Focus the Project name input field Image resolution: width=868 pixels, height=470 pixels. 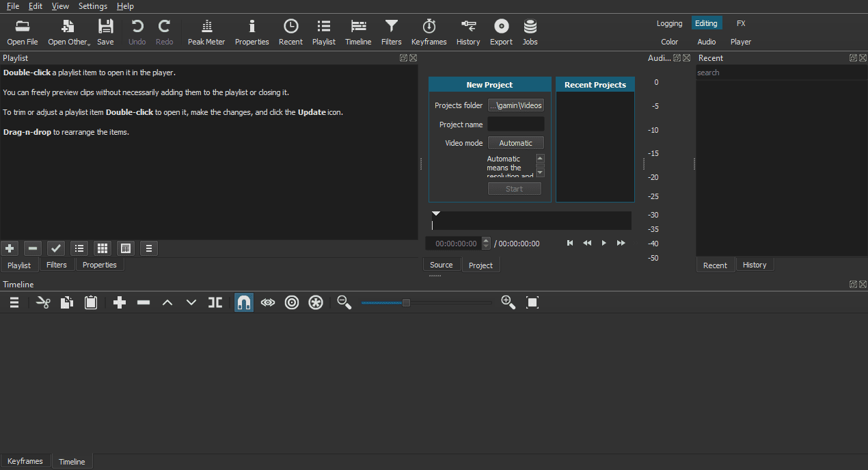pyautogui.click(x=516, y=125)
